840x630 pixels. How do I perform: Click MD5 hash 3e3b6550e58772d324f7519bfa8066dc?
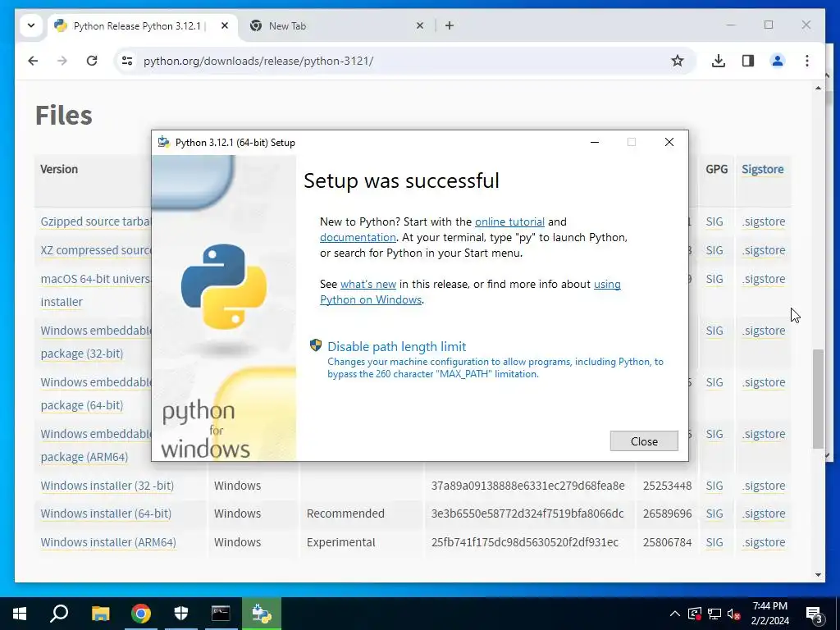(x=527, y=514)
